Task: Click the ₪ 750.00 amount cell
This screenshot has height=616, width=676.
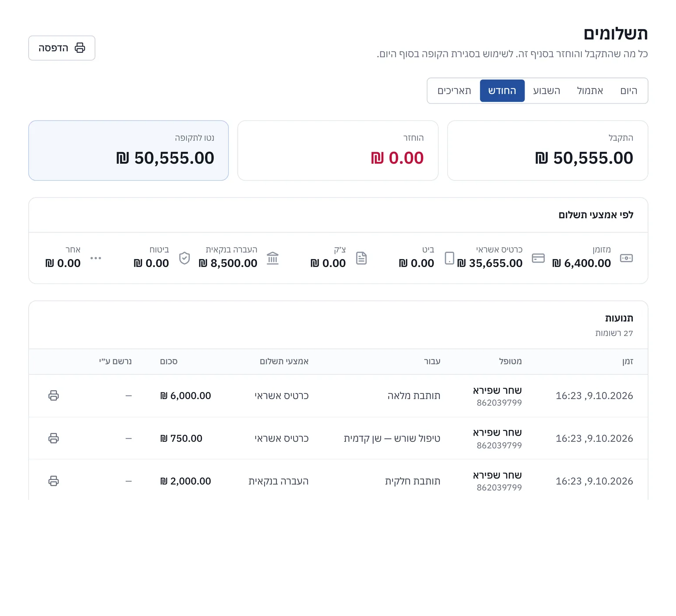Action: pos(181,438)
